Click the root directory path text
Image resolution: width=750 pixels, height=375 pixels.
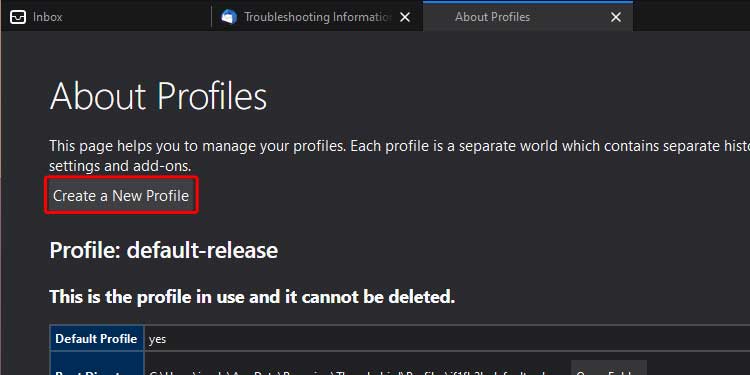[357, 371]
